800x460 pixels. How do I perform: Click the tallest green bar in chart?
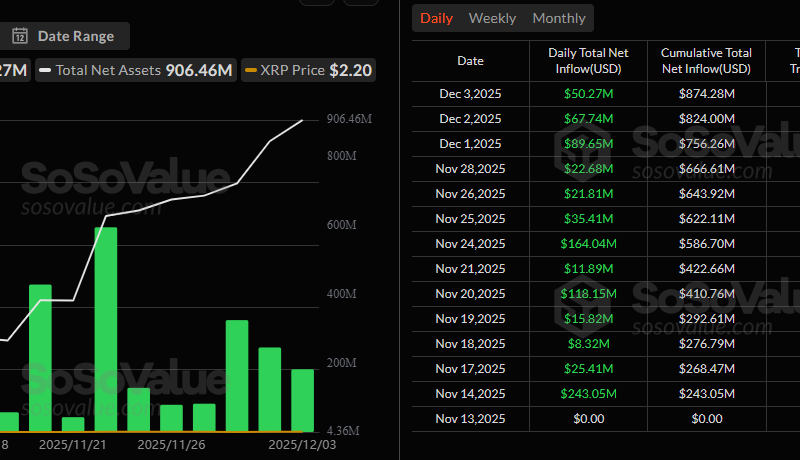pos(106,329)
